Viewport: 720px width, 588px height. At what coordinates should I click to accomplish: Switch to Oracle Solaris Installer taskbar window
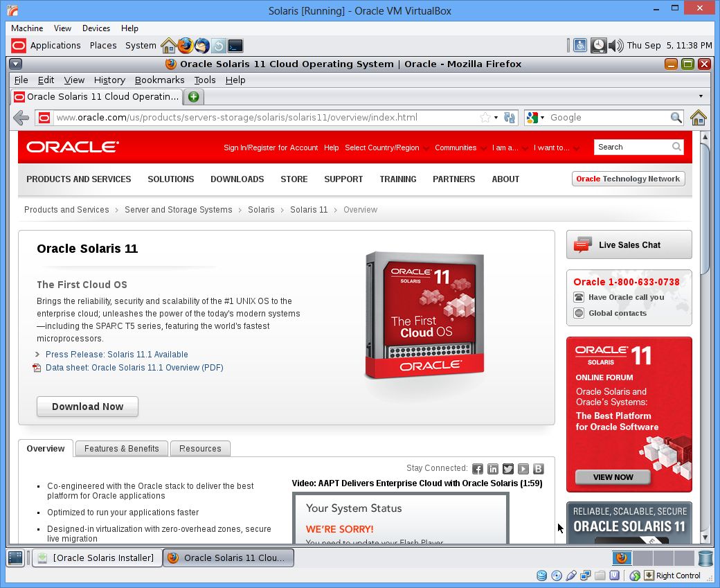pos(98,558)
